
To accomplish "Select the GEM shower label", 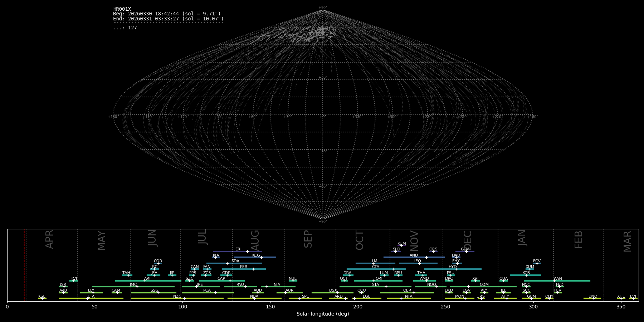I will (x=465, y=249).
